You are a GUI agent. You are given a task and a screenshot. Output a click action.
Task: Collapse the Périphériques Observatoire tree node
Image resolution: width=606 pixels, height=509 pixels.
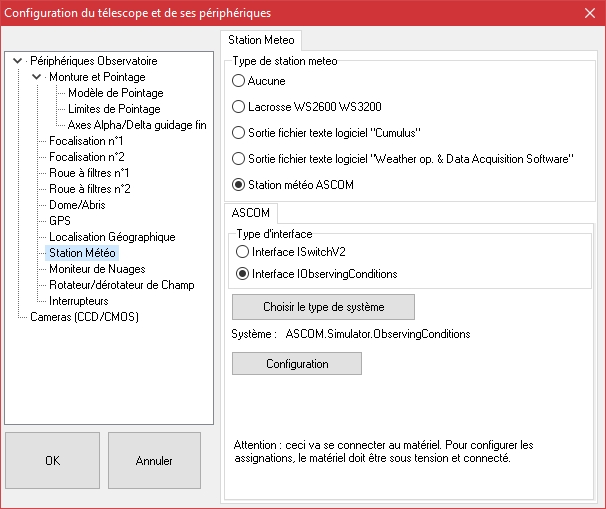coord(18,61)
